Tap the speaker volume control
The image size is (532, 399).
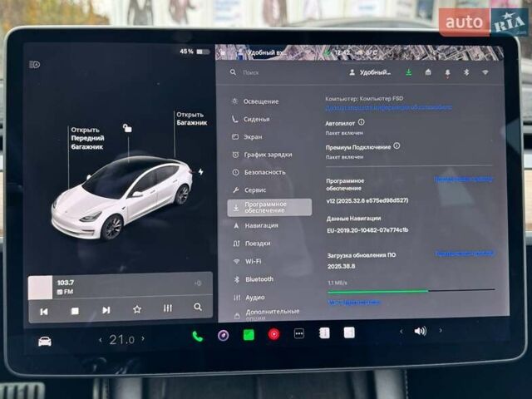coord(421,331)
